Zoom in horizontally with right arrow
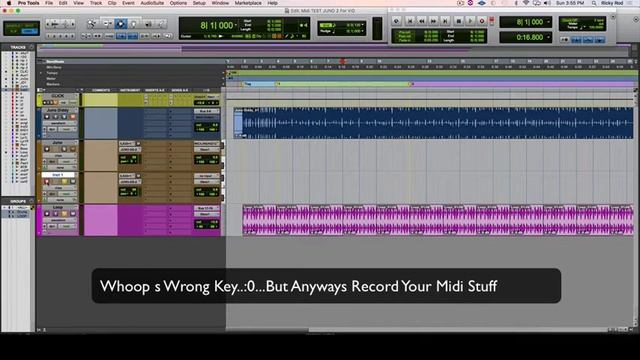Screen dimensions: 640x360 [x=73, y=24]
